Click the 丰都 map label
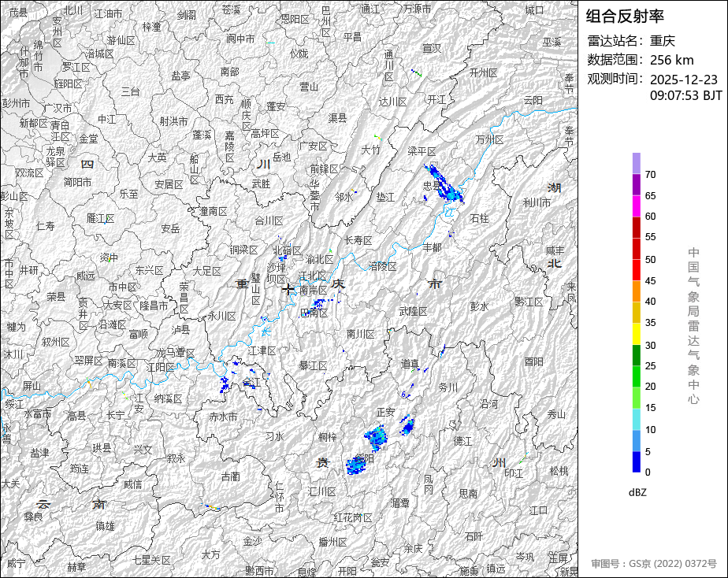This screenshot has width=728, height=578. click(432, 247)
